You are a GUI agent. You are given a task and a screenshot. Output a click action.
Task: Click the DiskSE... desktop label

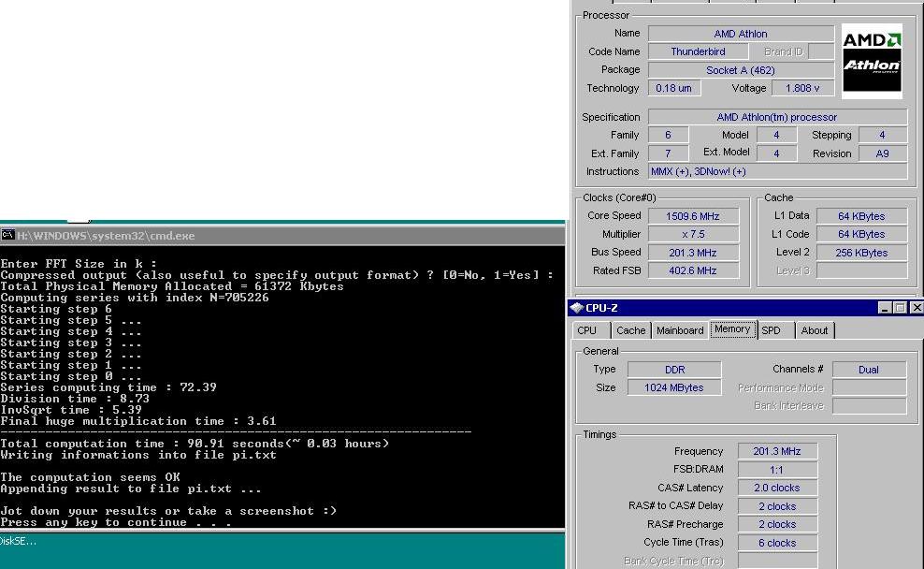click(19, 541)
